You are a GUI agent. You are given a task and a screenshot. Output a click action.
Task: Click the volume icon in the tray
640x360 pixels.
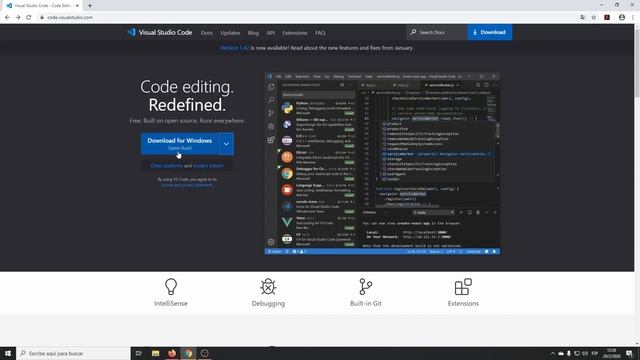tap(585, 353)
